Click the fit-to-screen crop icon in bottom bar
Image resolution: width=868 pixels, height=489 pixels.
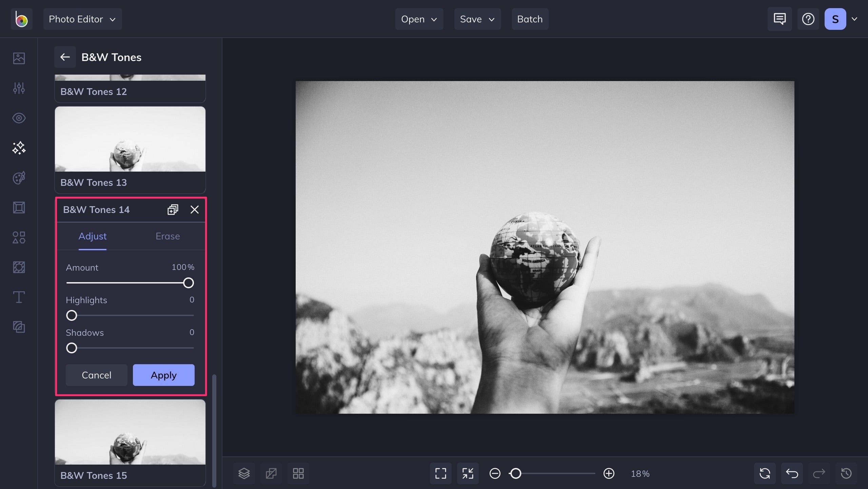pos(467,473)
